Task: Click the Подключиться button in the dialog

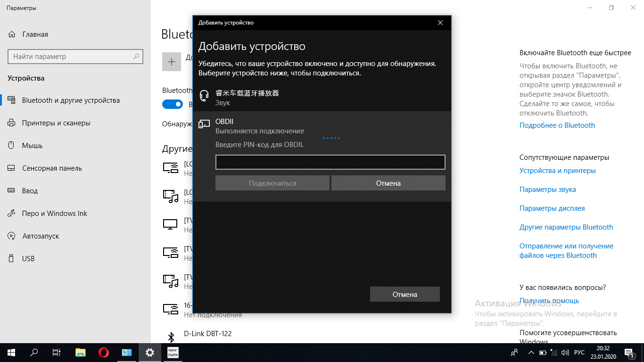Action: [272, 183]
